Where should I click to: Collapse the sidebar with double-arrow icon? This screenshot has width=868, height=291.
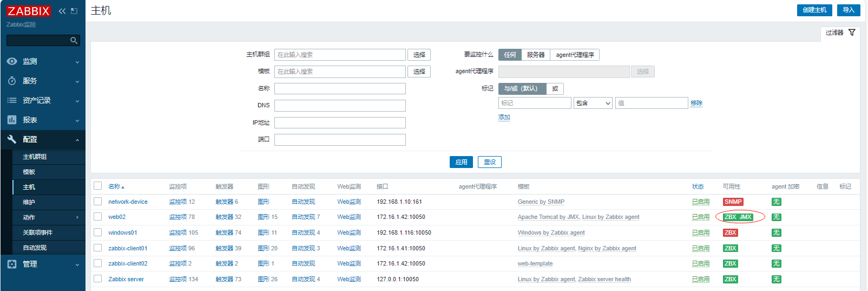(62, 11)
